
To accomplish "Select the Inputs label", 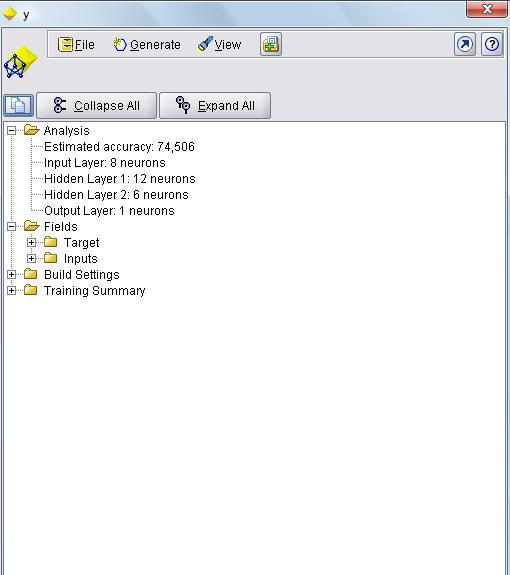I will pyautogui.click(x=81, y=259).
